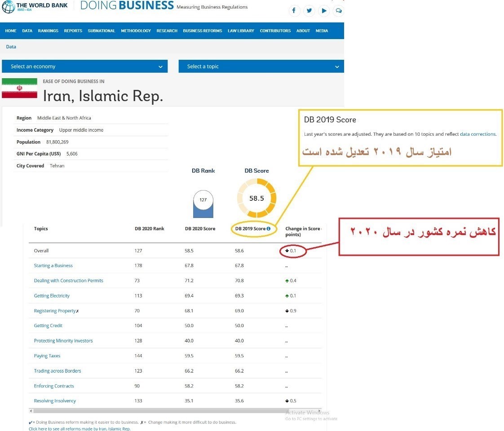This screenshot has width=504, height=431.
Task: Open the Twitter share icon
Action: point(309,11)
